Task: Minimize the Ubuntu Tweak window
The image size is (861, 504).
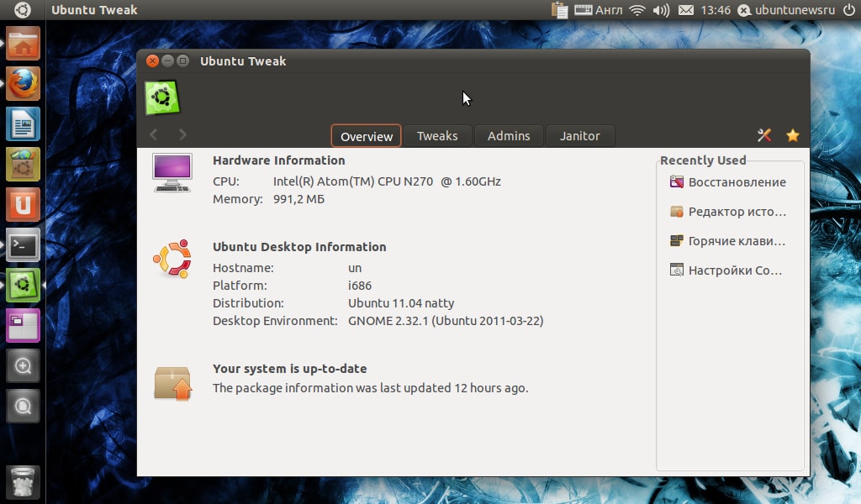Action: pyautogui.click(x=168, y=60)
